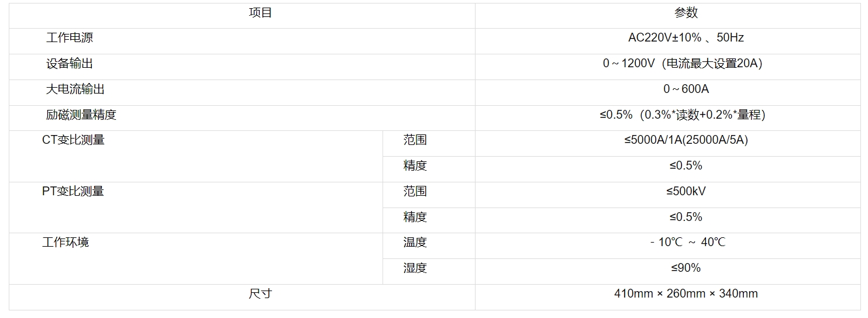Click the 410mm × 260mm × 340mm dimensions value
Image resolution: width=868 pixels, height=318 pixels.
[x=686, y=294]
